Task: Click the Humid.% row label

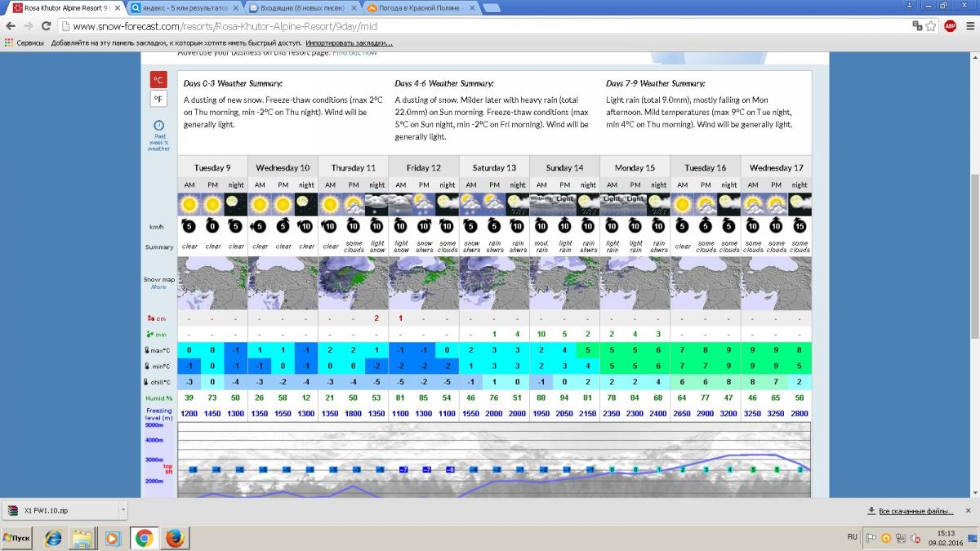Action: pyautogui.click(x=159, y=397)
